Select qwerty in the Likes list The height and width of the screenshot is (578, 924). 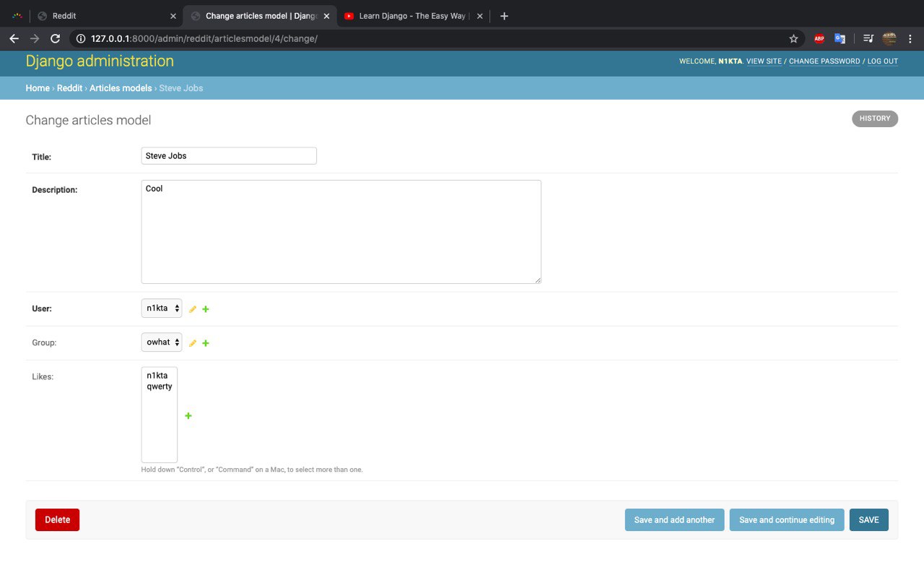159,387
